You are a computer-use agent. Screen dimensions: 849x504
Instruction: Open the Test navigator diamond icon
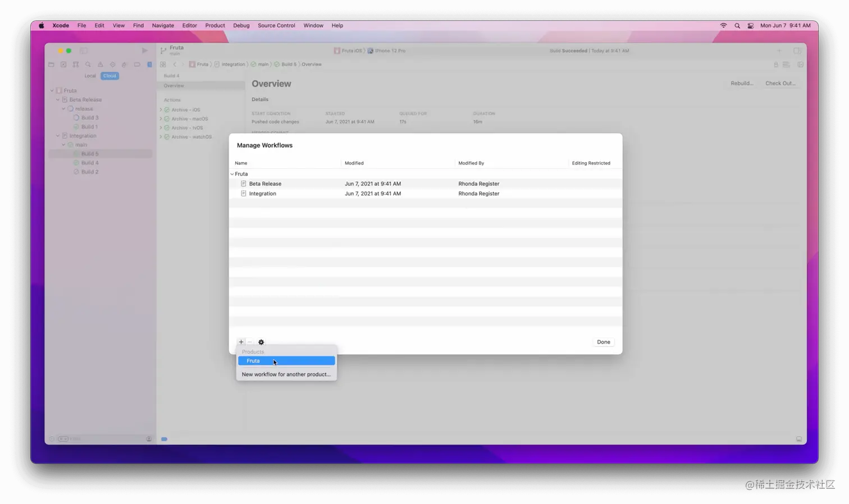(113, 65)
